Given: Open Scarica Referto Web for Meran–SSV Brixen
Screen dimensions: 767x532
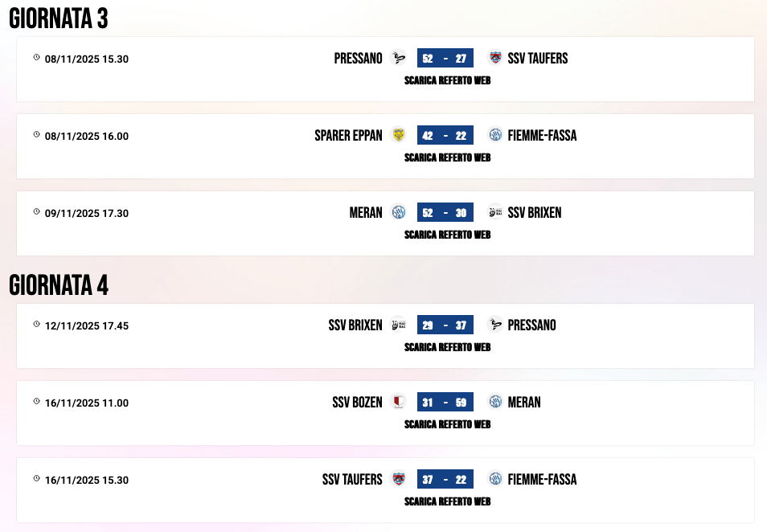Looking at the screenshot, I should 447,235.
